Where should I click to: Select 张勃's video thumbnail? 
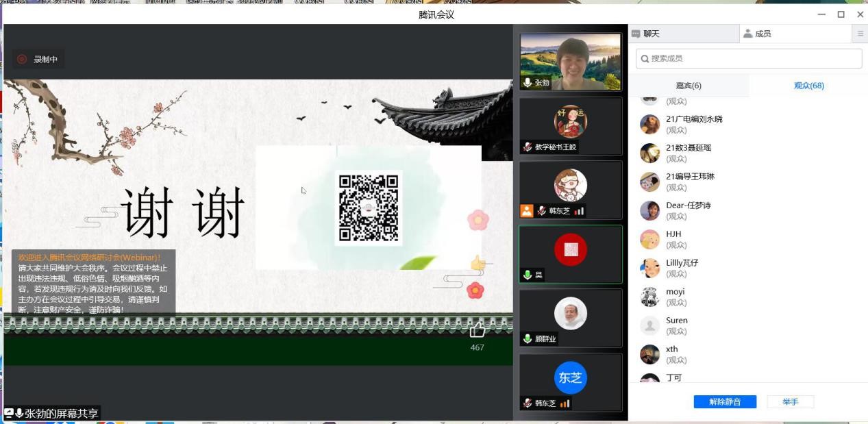570,62
